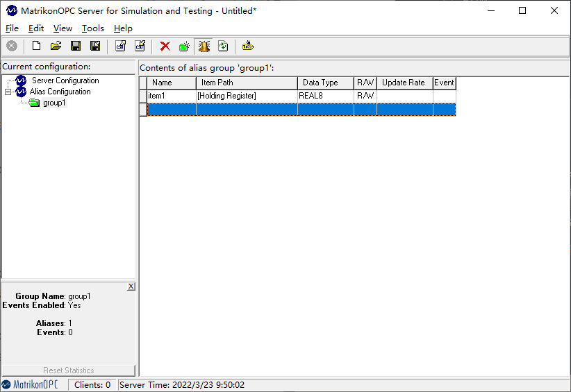This screenshot has width=571, height=392.
Task: Click the green group1 folder icon
Action: click(34, 103)
